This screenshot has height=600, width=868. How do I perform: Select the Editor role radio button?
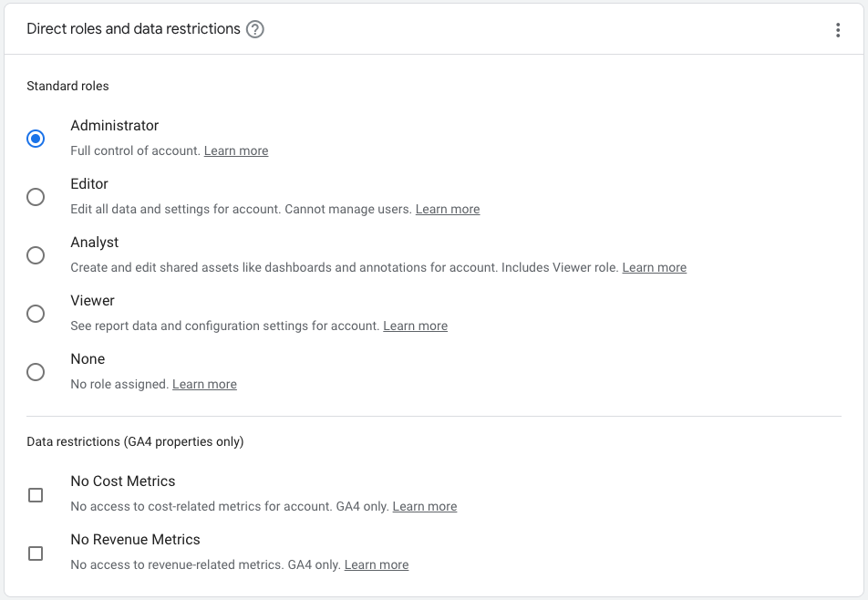pyautogui.click(x=36, y=197)
